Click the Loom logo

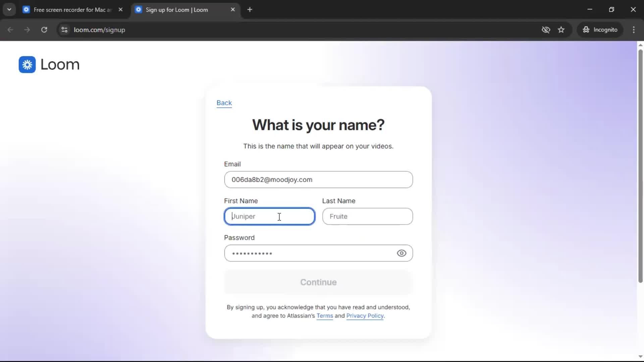tap(49, 64)
